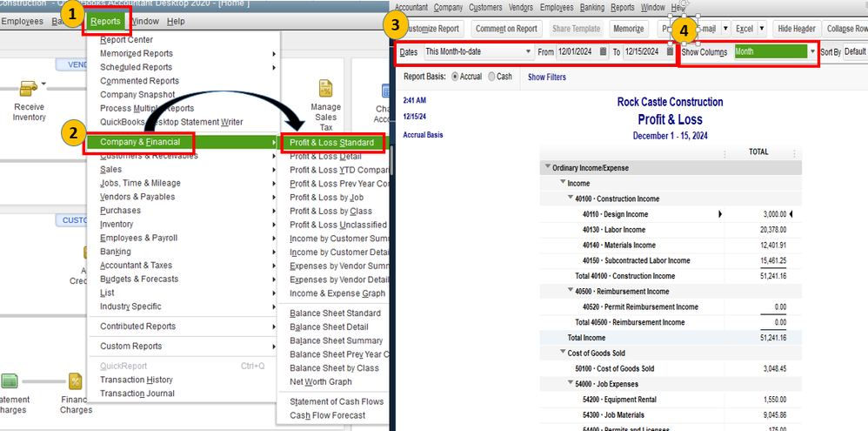The height and width of the screenshot is (431, 868).
Task: Choose Income & Expense Graph
Action: coord(337,293)
